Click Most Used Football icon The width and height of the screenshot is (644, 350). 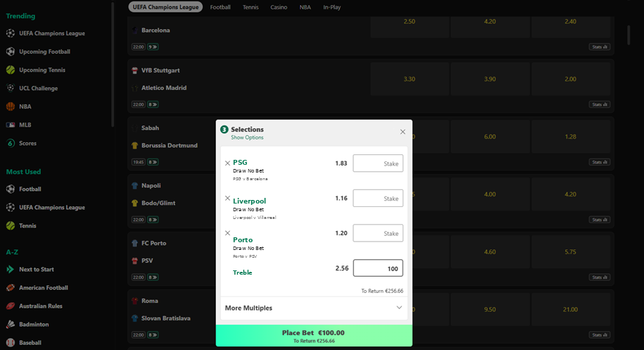(11, 189)
